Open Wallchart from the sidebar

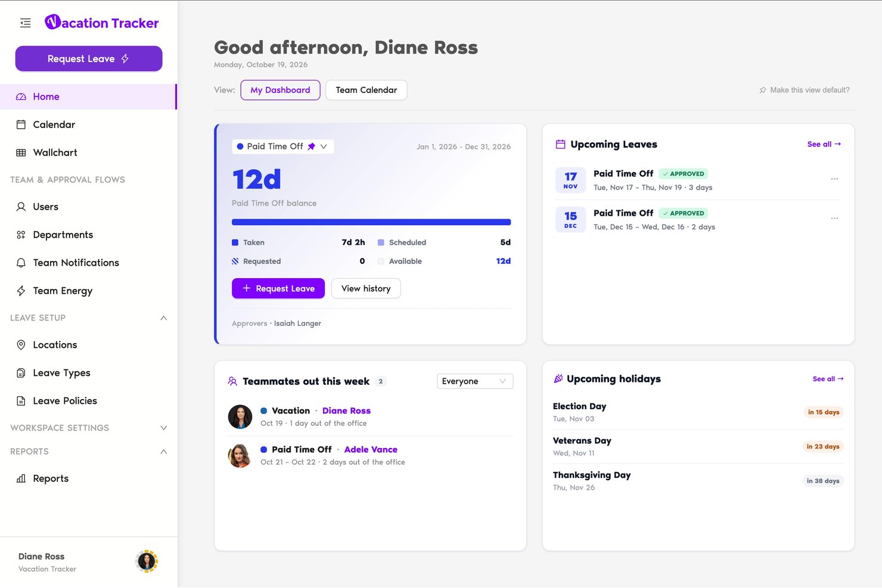pyautogui.click(x=88, y=153)
